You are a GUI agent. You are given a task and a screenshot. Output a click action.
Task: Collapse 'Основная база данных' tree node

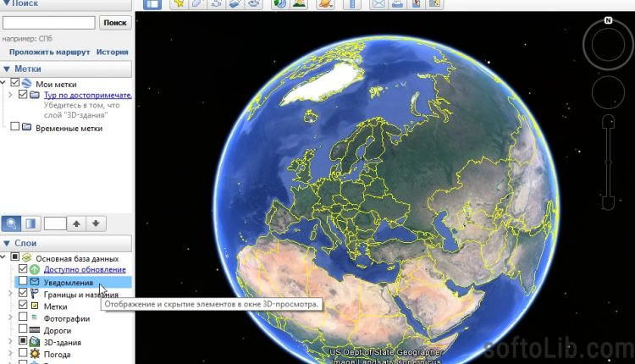3,257
